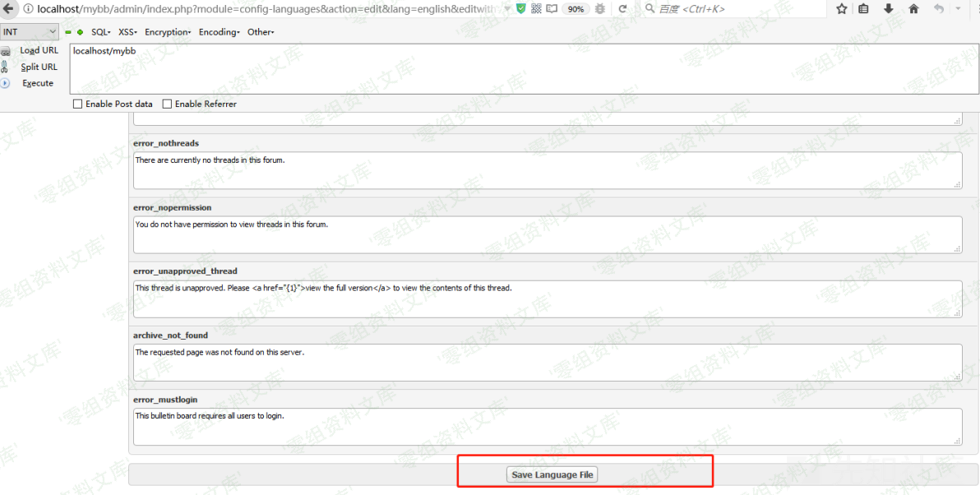Screen dimensions: 980x495
Task: Click the Execute button in HackBar
Action: (38, 83)
